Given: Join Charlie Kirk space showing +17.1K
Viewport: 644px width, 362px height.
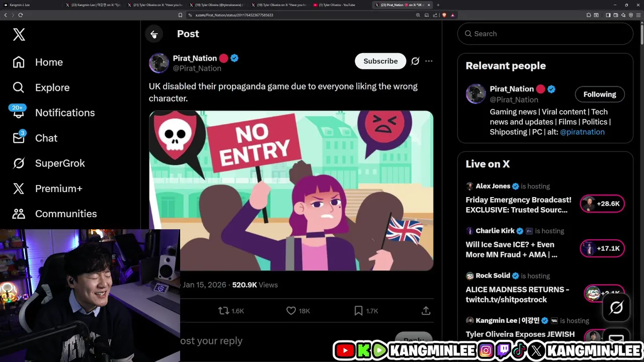Looking at the screenshot, I should 602,248.
